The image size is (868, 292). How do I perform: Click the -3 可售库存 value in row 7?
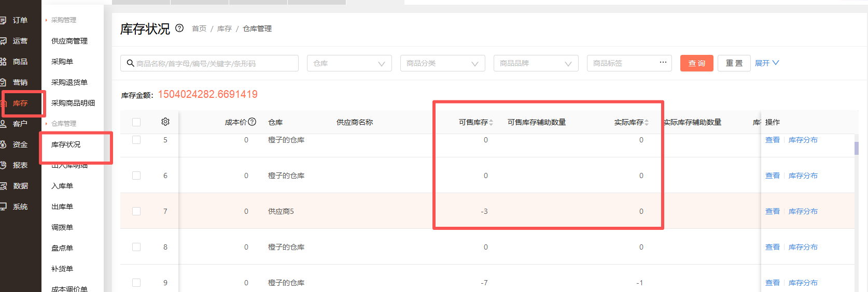point(484,211)
